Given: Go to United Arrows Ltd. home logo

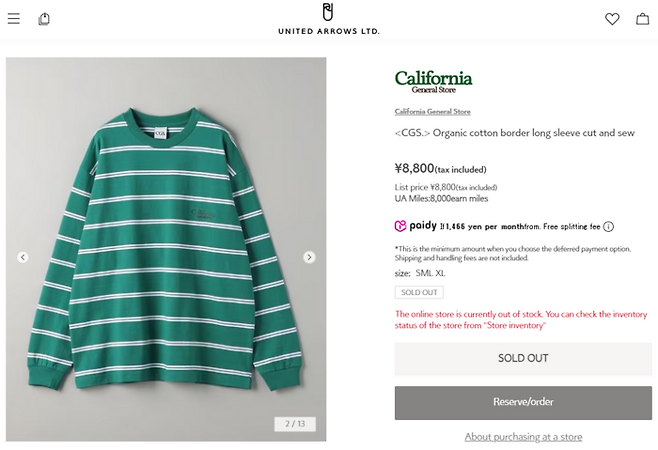Looking at the screenshot, I should point(329,19).
